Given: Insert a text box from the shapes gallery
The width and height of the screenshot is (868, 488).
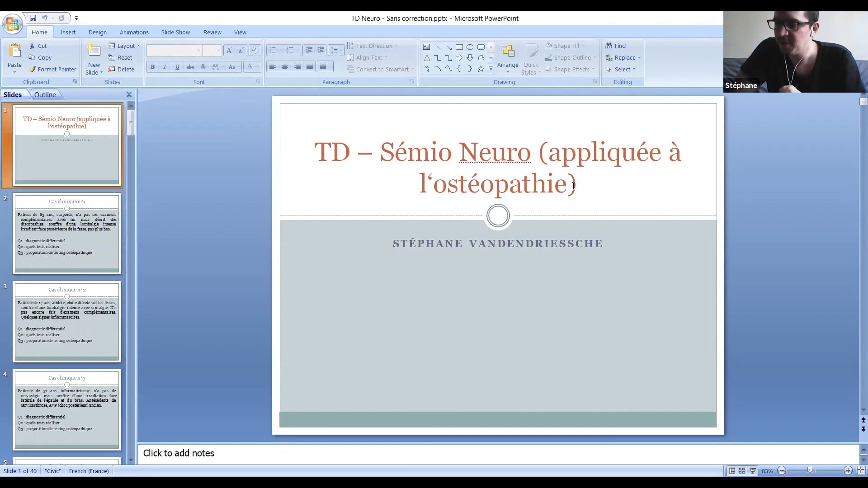Looking at the screenshot, I should click(427, 47).
